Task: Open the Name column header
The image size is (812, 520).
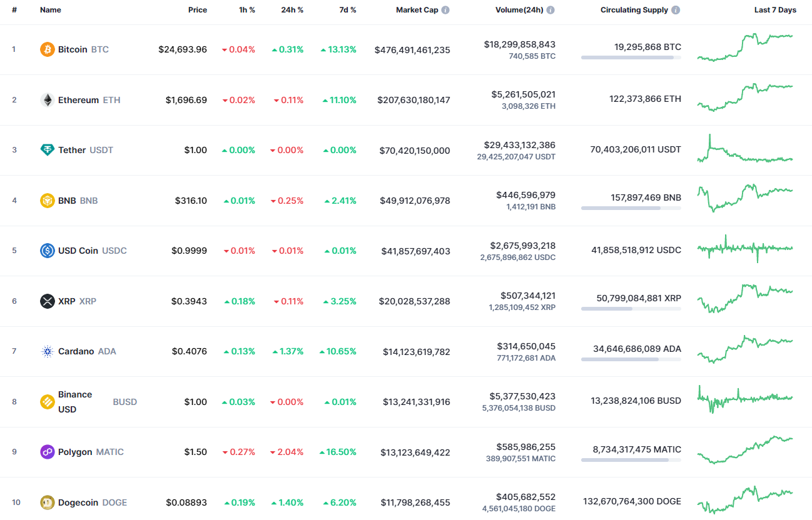Action: pos(50,9)
